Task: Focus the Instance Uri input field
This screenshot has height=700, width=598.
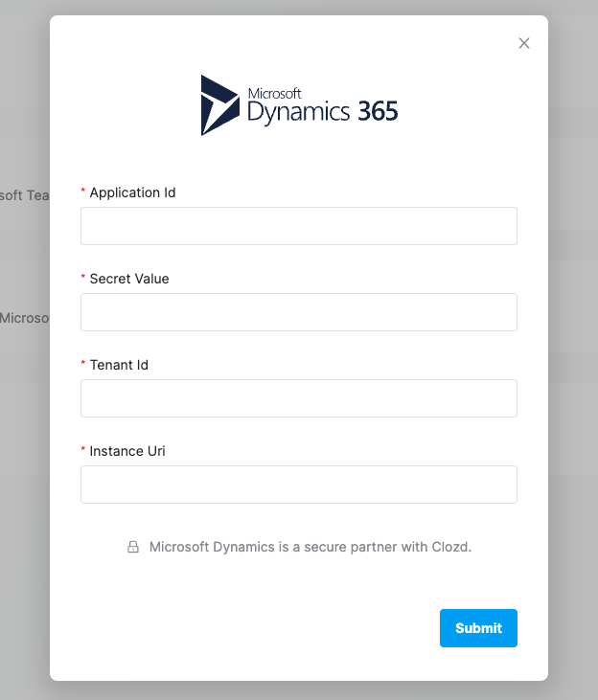Action: click(299, 485)
